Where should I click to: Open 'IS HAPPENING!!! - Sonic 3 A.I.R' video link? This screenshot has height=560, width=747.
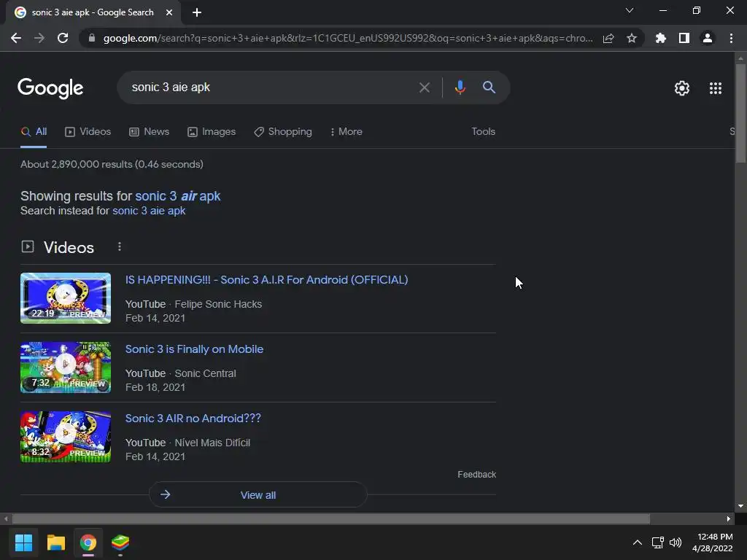point(266,280)
